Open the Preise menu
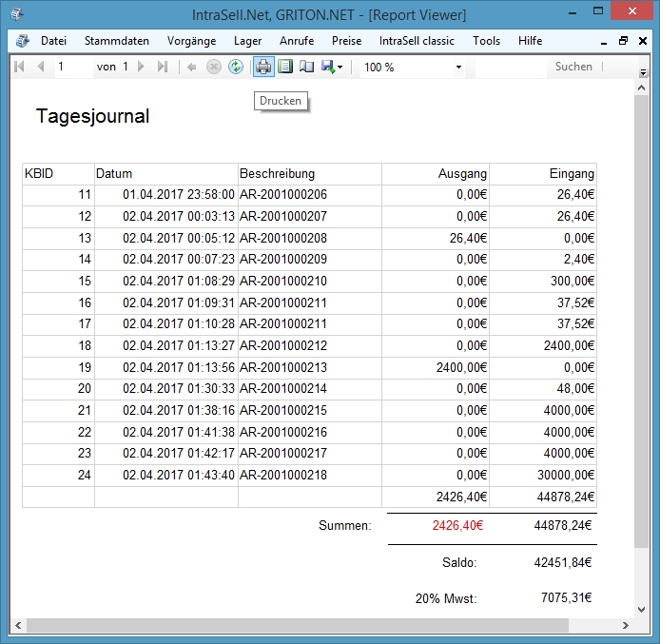This screenshot has width=660, height=644. (346, 41)
